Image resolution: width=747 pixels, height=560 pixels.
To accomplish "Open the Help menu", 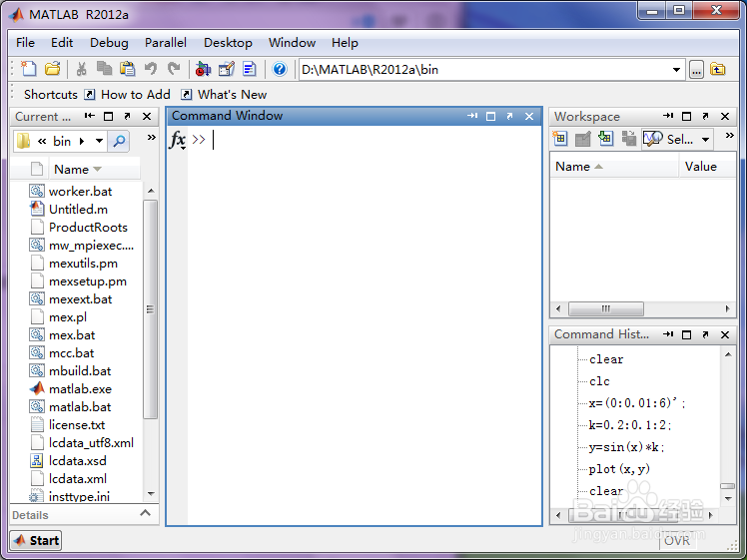I will pos(345,42).
